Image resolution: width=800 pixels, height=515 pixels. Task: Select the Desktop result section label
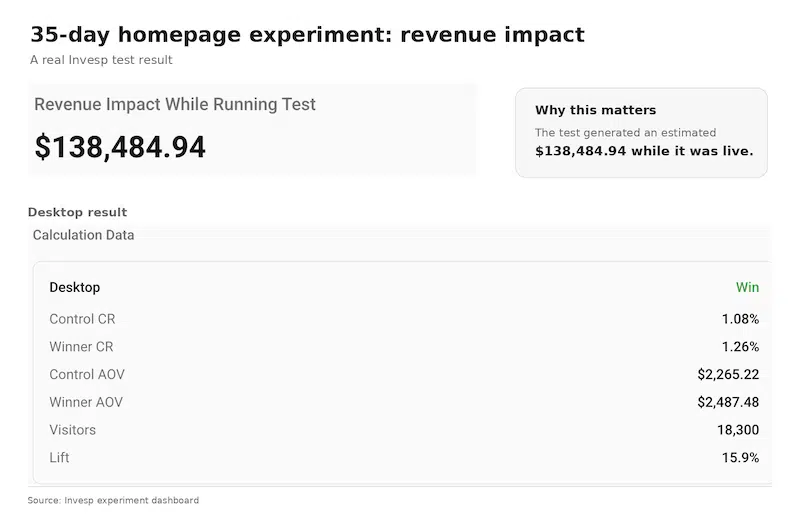[78, 212]
